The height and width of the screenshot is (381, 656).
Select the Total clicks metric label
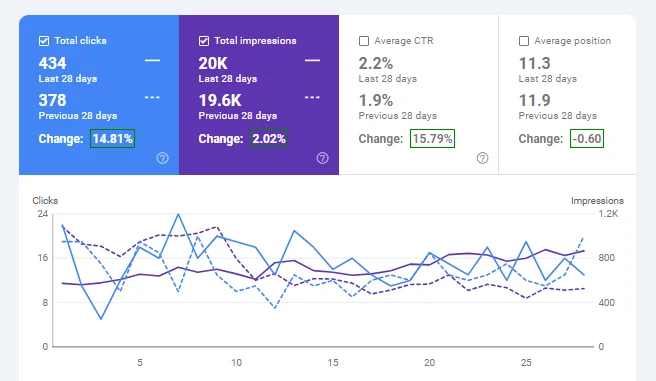point(80,41)
